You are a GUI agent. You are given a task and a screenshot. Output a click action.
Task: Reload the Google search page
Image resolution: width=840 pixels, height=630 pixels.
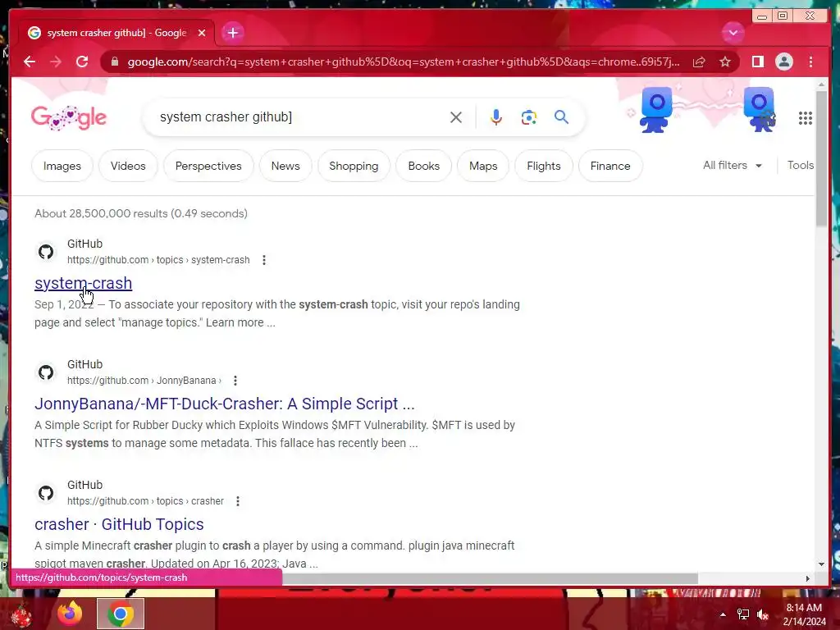pyautogui.click(x=82, y=62)
